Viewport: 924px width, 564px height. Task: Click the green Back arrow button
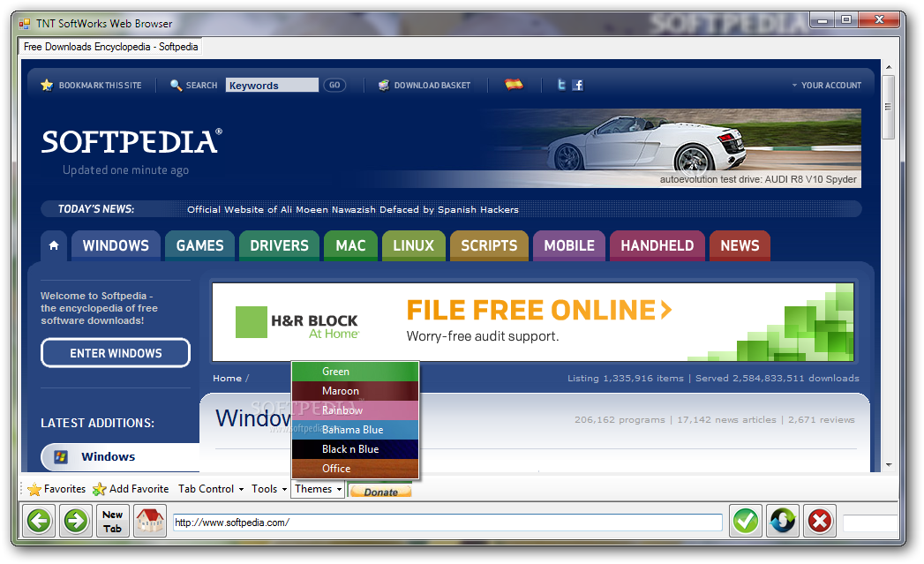click(40, 521)
